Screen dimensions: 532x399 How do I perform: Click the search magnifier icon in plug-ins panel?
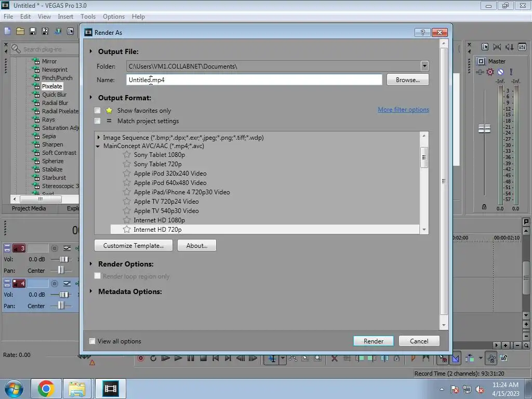pyautogui.click(x=16, y=49)
